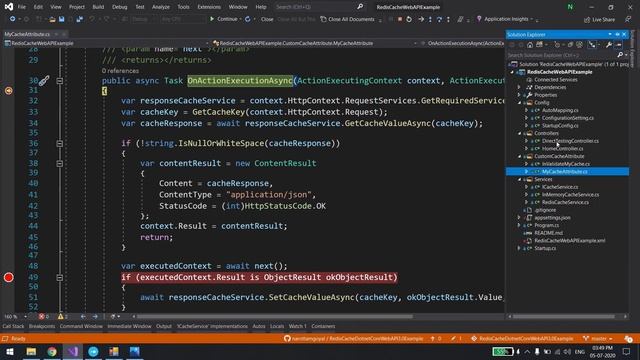Viewport: 640px width, 360px height.
Task: Click Close button in toolbar
Action: 267,19
